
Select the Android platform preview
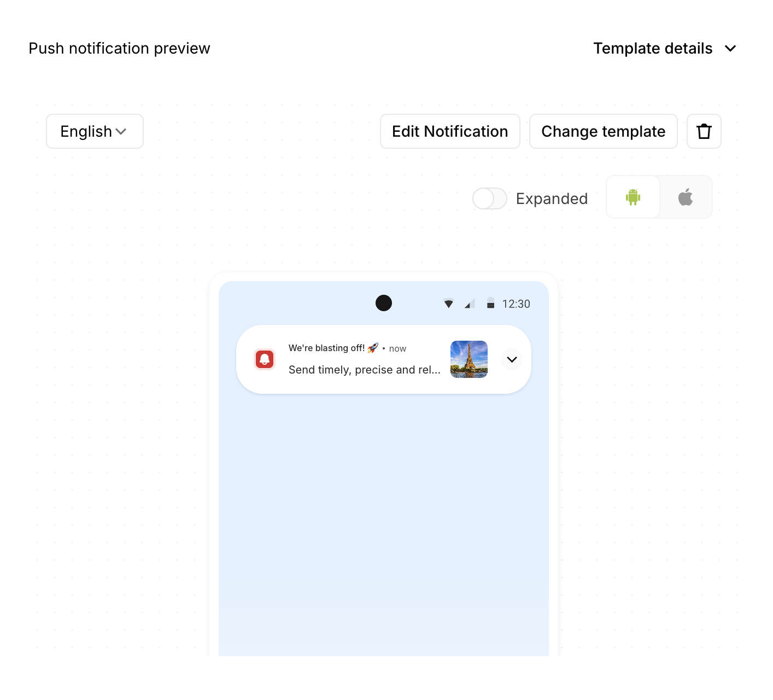click(x=633, y=197)
